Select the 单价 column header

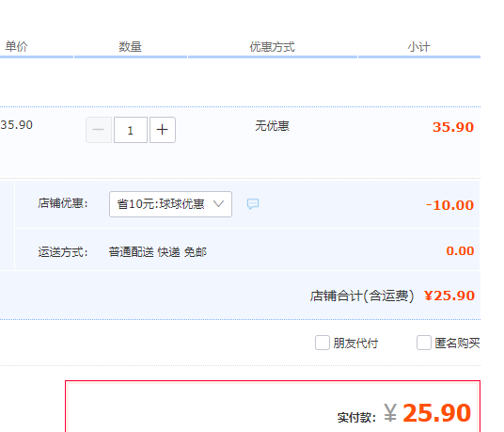pyautogui.click(x=16, y=47)
